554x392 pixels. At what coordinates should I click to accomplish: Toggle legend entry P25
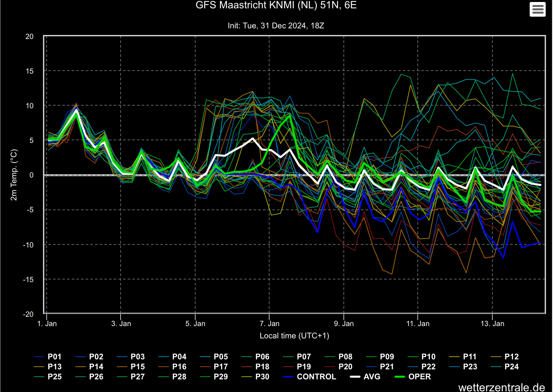48,377
